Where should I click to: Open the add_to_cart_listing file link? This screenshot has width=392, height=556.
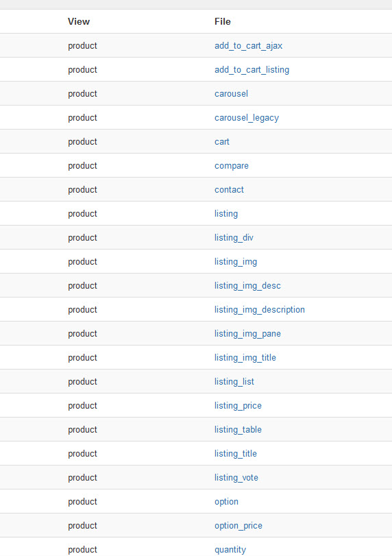point(252,70)
